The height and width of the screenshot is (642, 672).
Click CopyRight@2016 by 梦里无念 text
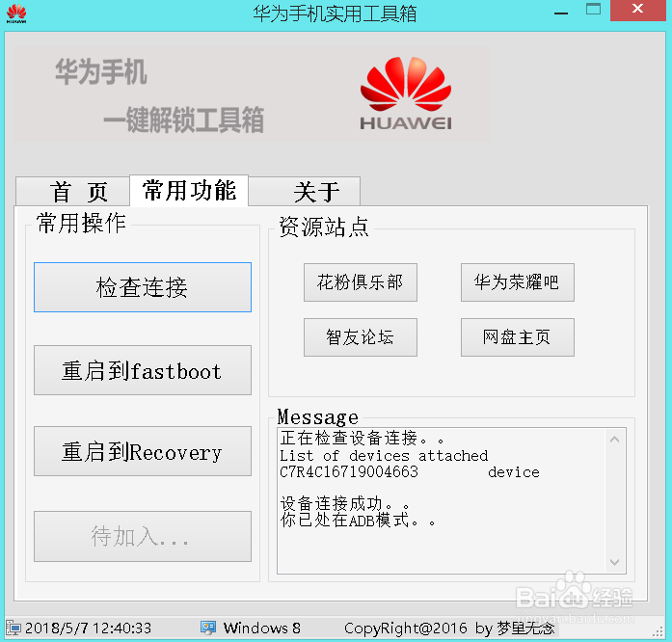coord(449,629)
